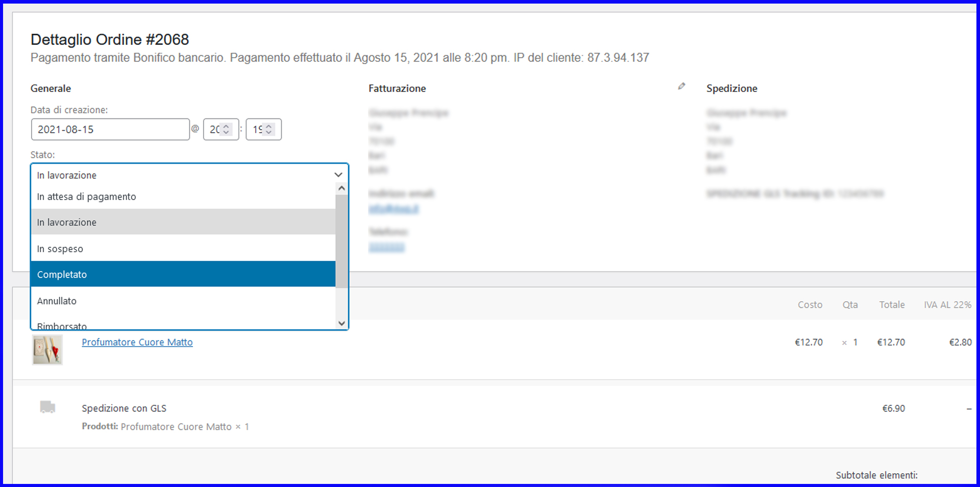The width and height of the screenshot is (980, 487).
Task: Click the Totale column header
Action: point(892,305)
